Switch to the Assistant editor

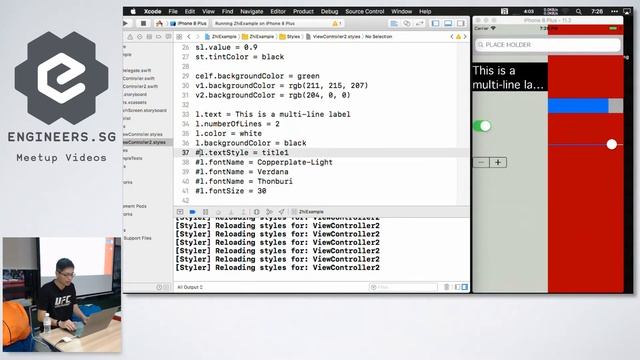[x=407, y=24]
